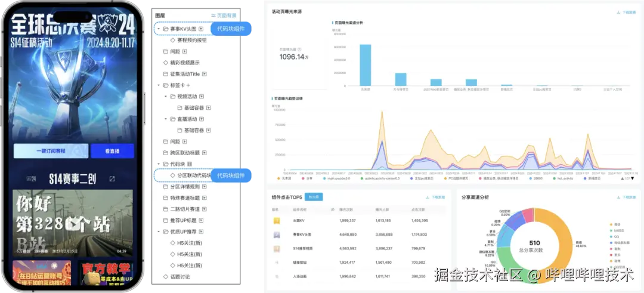644x293 pixels.
Task: Click the code icon beside 代码块 layer
Action: (190, 164)
